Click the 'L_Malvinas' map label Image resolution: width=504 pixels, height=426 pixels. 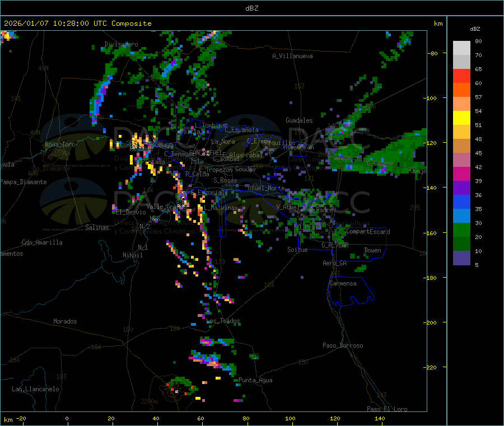pyautogui.click(x=221, y=208)
